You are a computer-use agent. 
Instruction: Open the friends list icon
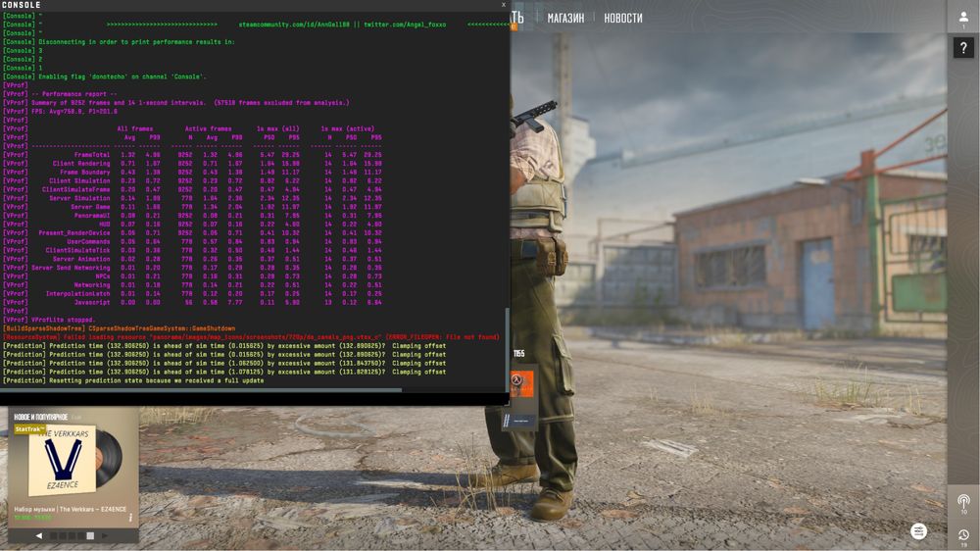pyautogui.click(x=963, y=18)
